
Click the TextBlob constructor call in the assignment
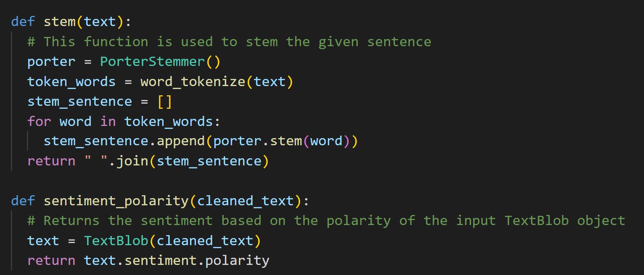(x=116, y=241)
